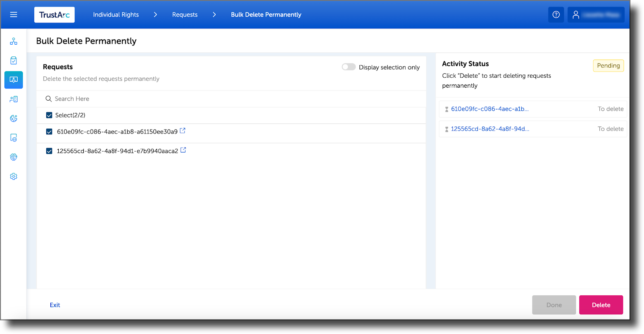The height and width of the screenshot is (334, 644).
Task: Click the Exit link
Action: coord(55,305)
